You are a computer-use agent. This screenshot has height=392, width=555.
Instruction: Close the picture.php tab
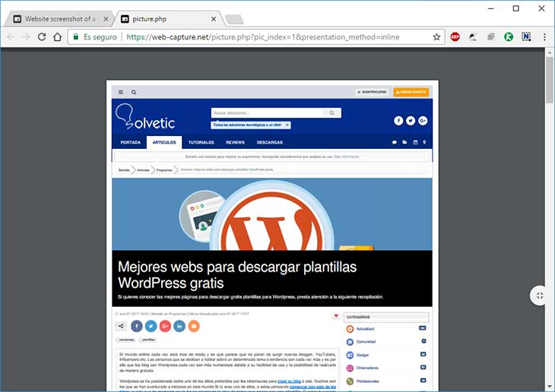(x=214, y=19)
